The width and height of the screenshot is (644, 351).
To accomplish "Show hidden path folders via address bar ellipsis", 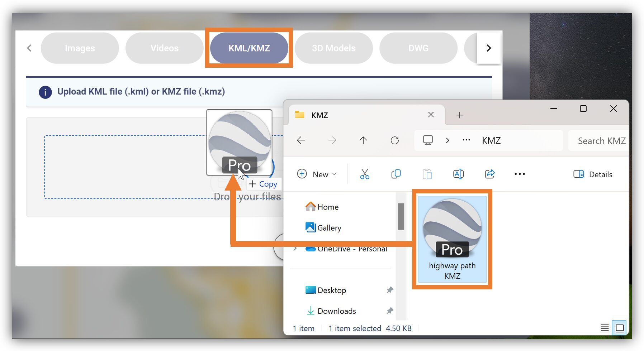I will [x=467, y=140].
